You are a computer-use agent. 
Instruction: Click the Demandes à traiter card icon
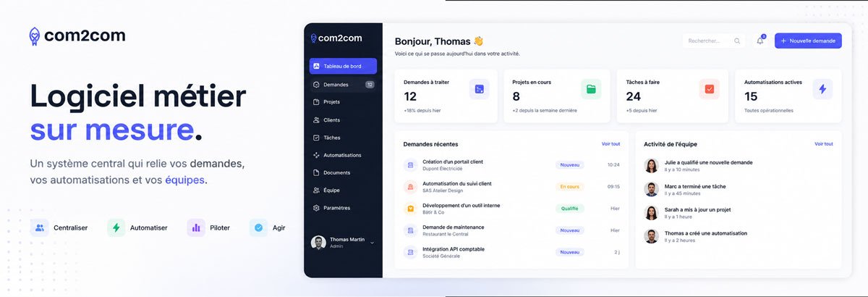479,89
